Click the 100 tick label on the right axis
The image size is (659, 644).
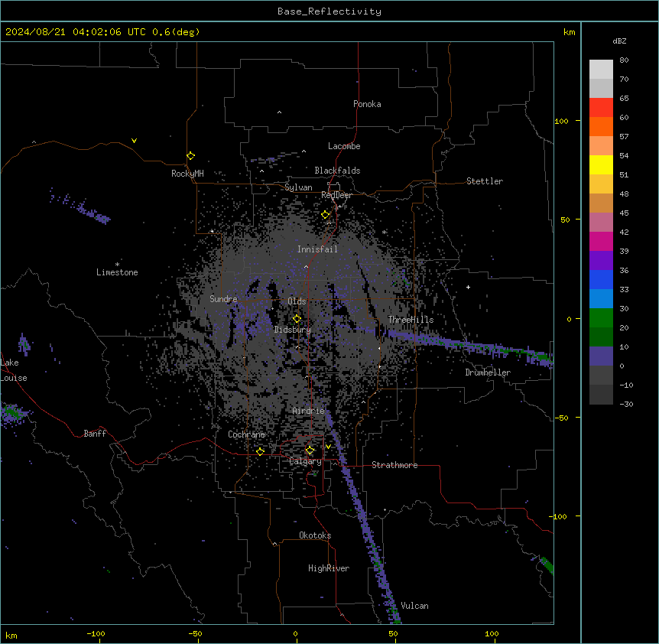(561, 121)
